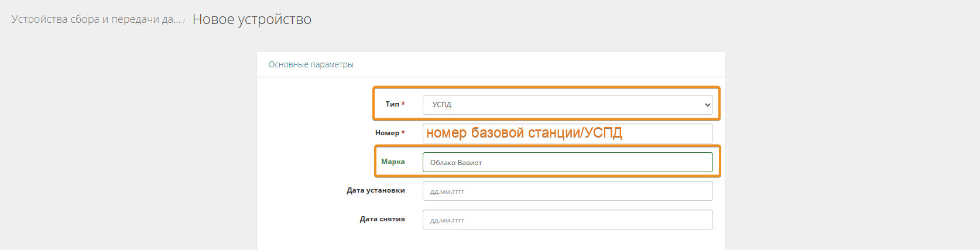
Task: Click the Облако Вавиот text in Марка
Action: (455, 163)
